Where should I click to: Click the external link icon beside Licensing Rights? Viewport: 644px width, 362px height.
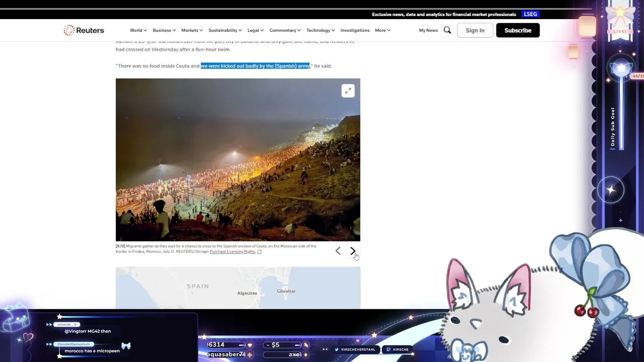coord(260,251)
